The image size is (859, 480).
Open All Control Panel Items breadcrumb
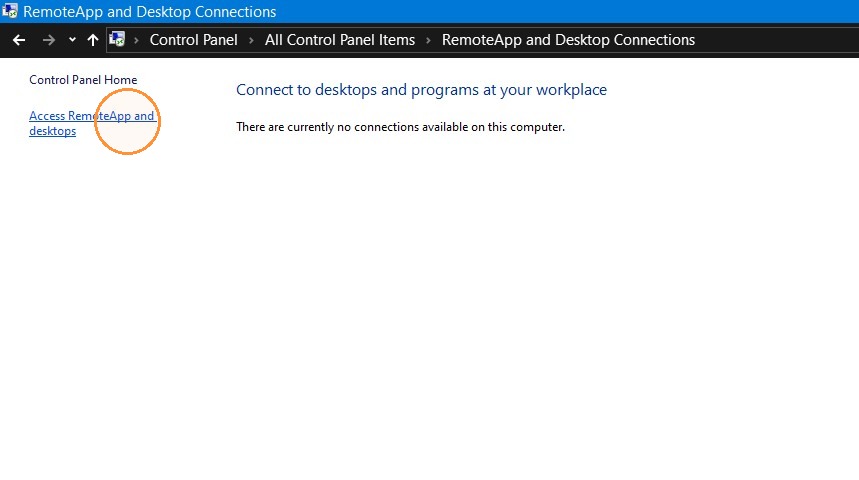click(x=340, y=40)
